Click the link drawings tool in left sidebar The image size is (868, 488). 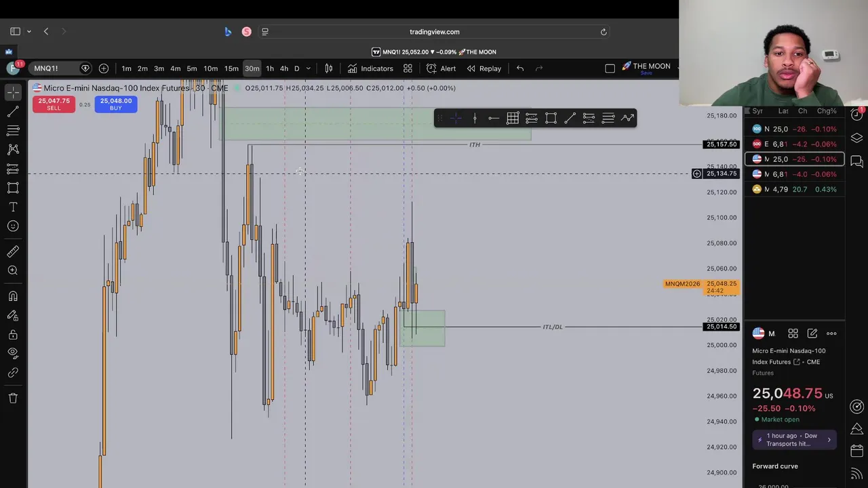point(13,373)
